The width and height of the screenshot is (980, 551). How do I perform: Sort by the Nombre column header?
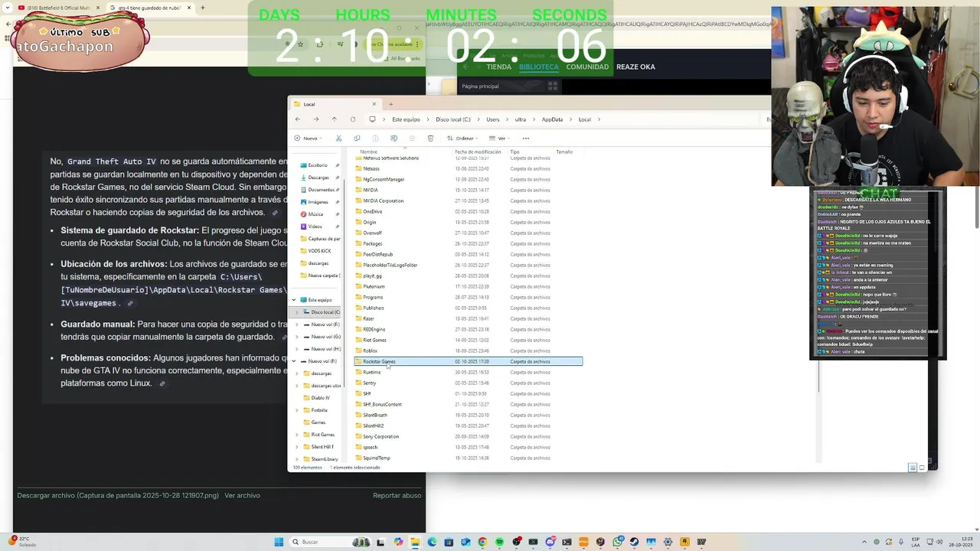click(x=369, y=152)
